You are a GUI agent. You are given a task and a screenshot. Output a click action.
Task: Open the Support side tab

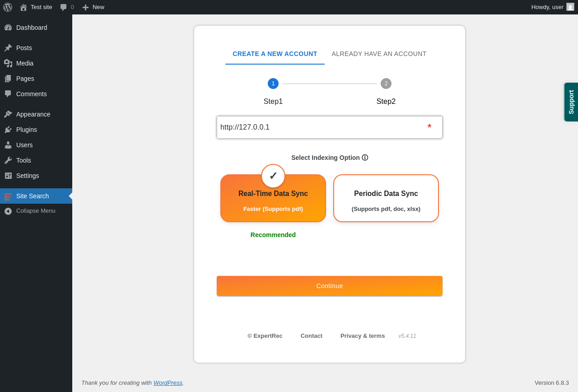(x=571, y=102)
